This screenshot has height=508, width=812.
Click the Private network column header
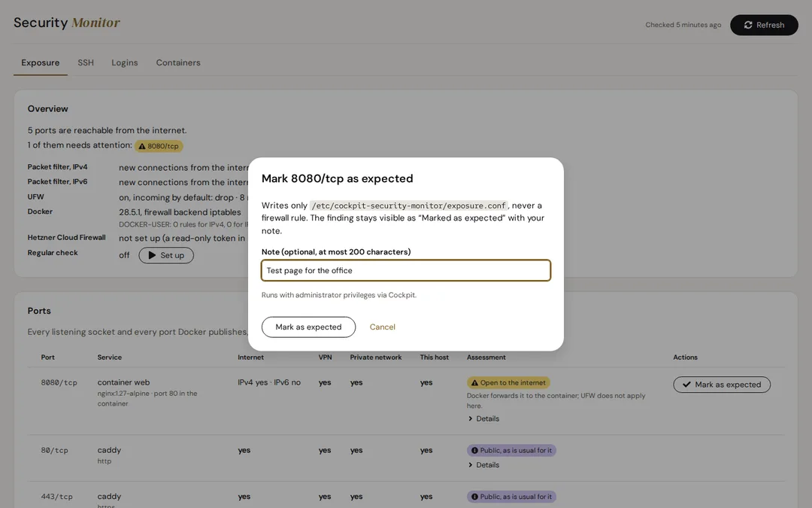[x=376, y=357]
